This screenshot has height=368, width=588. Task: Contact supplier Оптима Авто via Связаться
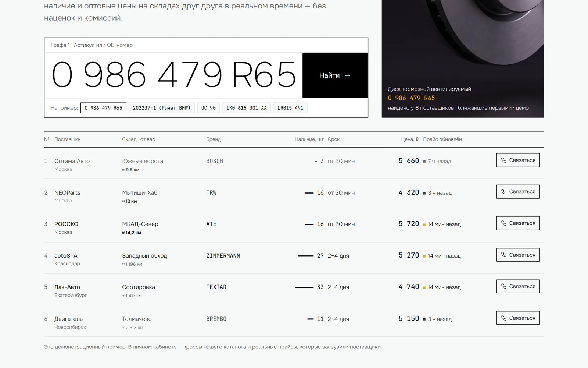coord(518,160)
